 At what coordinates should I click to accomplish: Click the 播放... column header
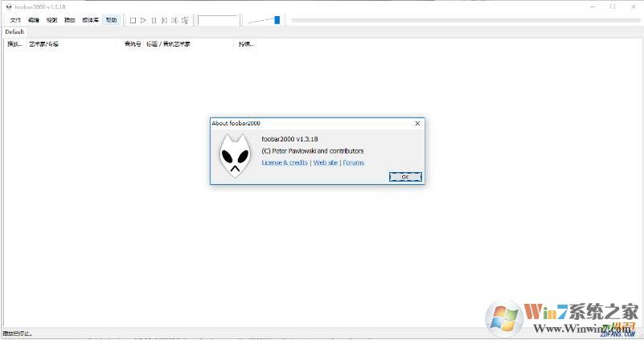(14, 44)
